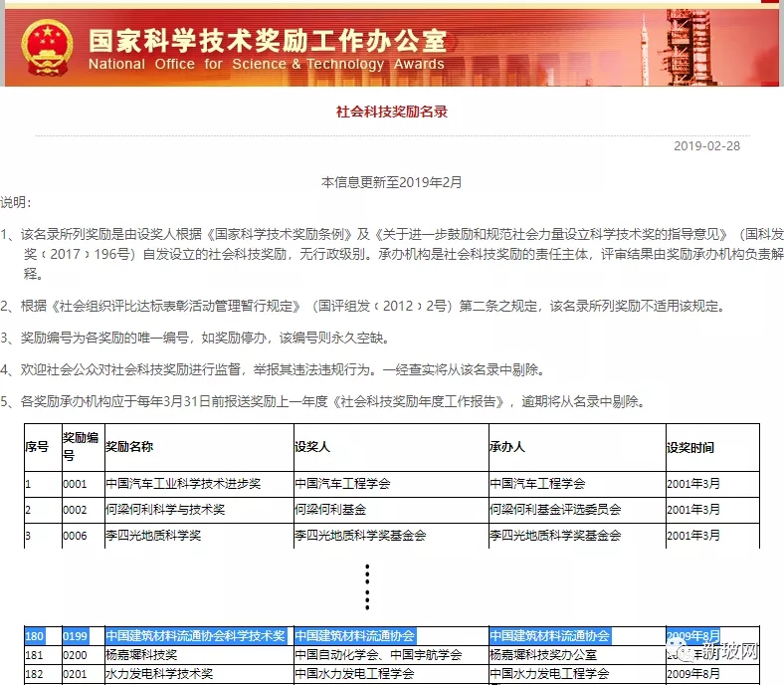Click award number cell 0001
This screenshot has height=685, width=784.
(x=75, y=484)
